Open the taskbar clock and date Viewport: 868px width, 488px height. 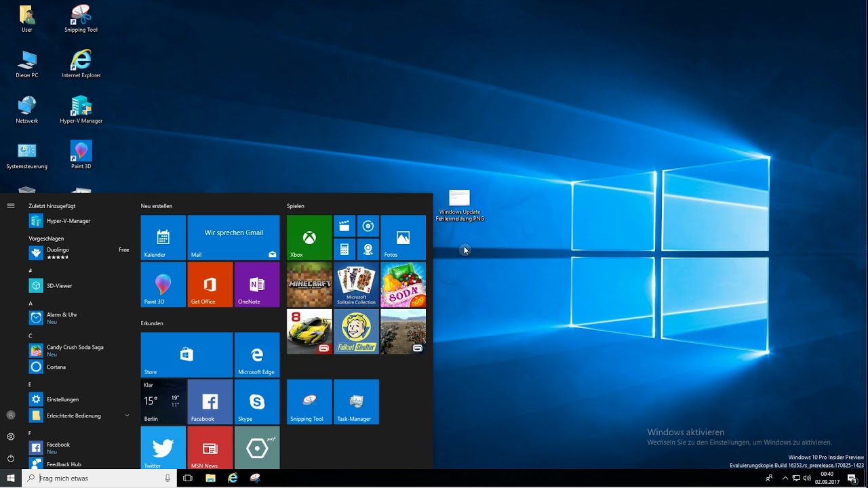tap(827, 478)
